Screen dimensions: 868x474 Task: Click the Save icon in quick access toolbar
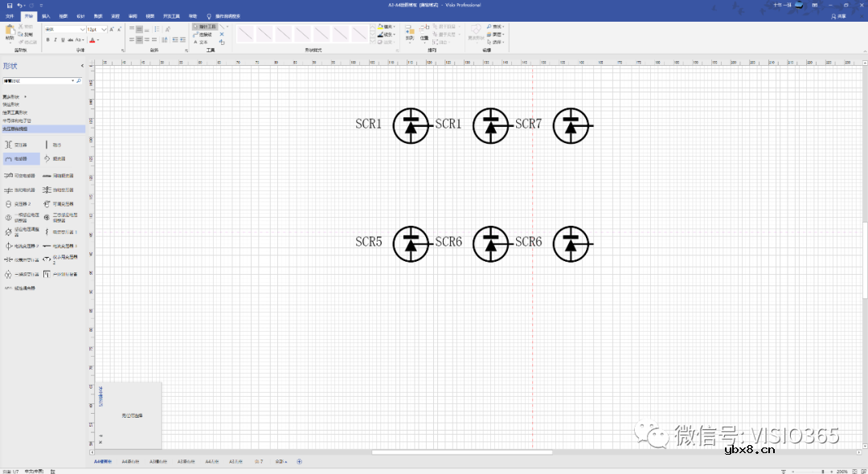[x=9, y=6]
